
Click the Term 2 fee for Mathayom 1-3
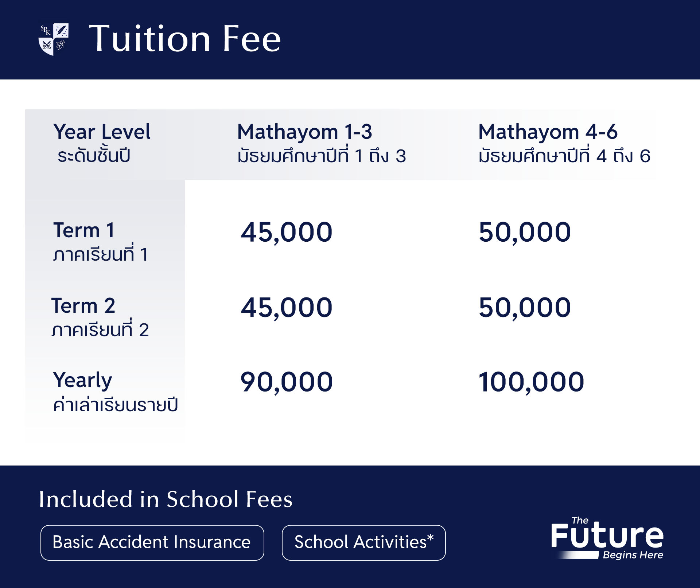287,308
